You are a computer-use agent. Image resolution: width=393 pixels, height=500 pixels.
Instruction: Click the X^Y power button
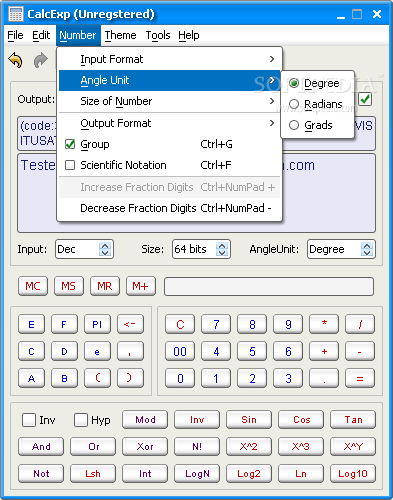coord(353,446)
